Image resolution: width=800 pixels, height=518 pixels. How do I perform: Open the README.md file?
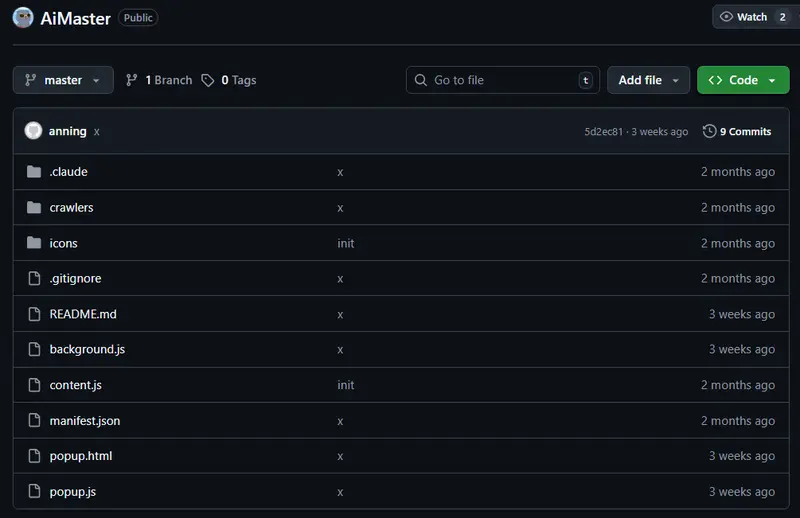(83, 314)
